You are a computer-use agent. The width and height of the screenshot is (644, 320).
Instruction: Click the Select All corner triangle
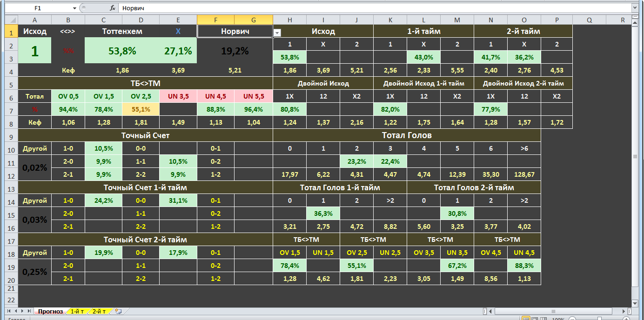11,20
